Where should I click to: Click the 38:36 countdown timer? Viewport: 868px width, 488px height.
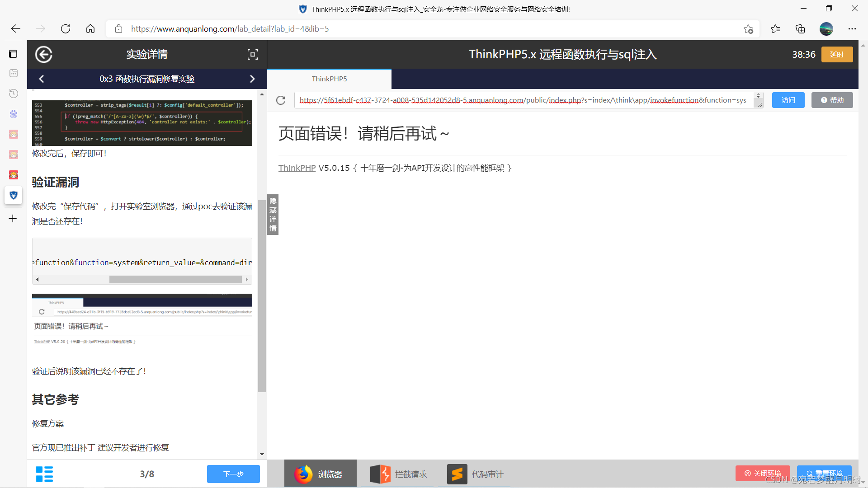pos(804,55)
